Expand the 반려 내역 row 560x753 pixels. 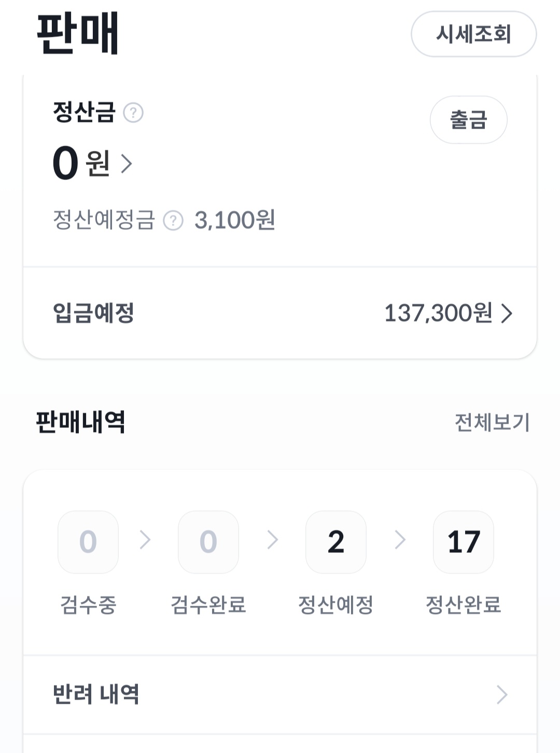[280, 694]
